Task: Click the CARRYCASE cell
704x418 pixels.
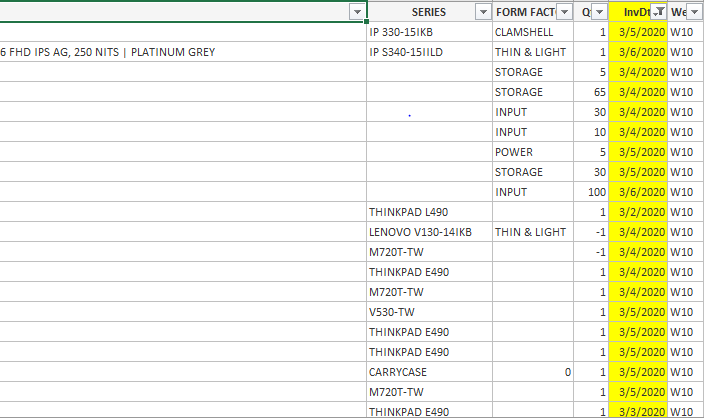Action: coord(398,372)
